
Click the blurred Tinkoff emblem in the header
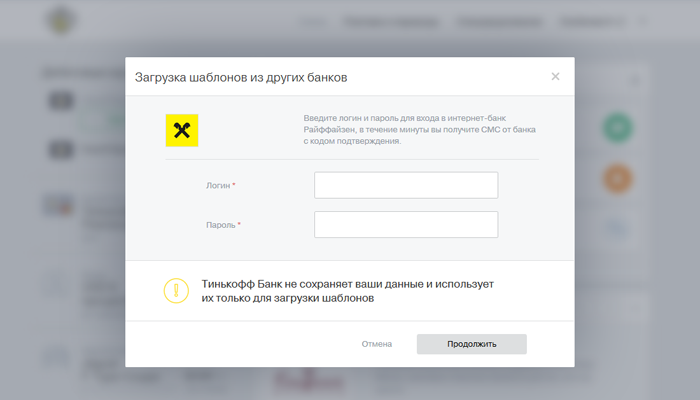(x=62, y=22)
